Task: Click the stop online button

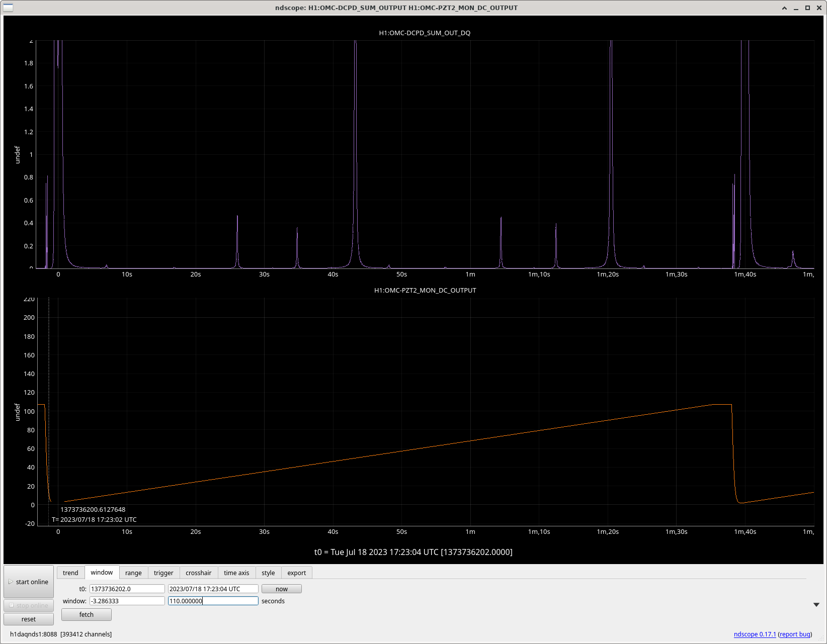Action: coord(29,605)
